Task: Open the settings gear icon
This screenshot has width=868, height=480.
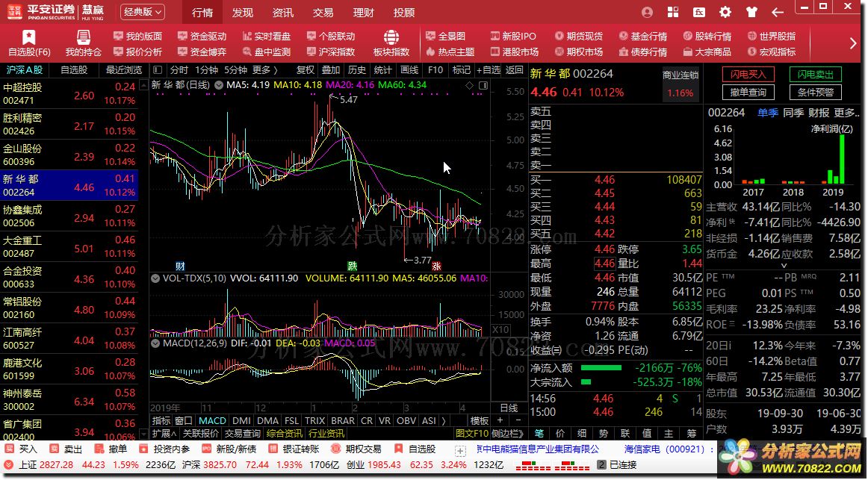Action: tap(725, 12)
